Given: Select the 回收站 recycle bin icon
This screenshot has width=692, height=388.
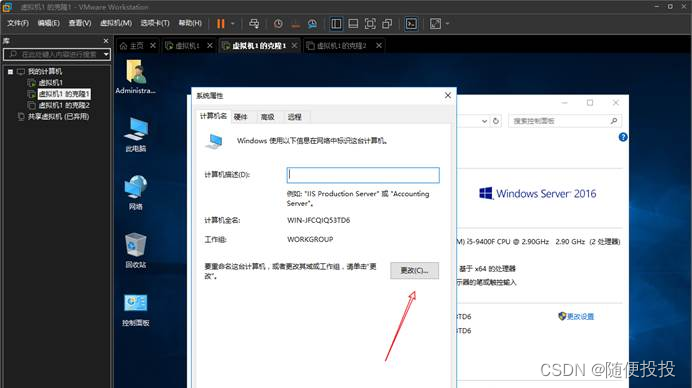Looking at the screenshot, I should click(x=135, y=251).
